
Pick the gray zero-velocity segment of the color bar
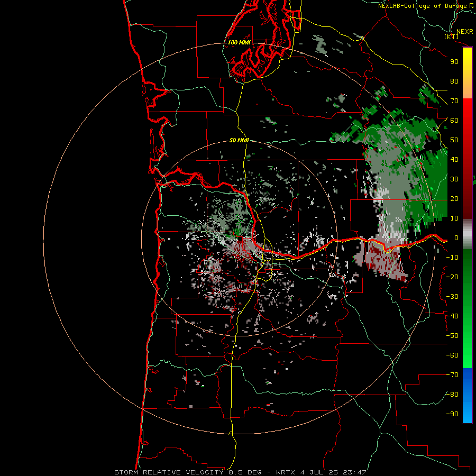click(467, 234)
